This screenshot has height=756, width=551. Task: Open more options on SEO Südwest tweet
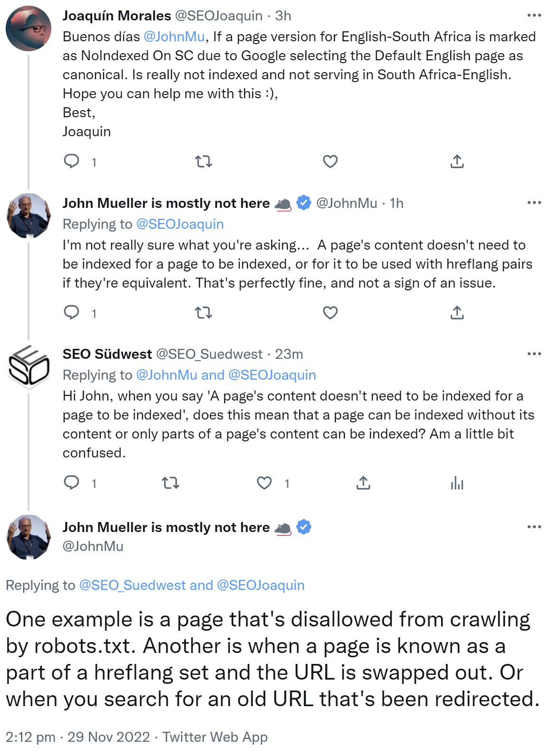click(534, 354)
